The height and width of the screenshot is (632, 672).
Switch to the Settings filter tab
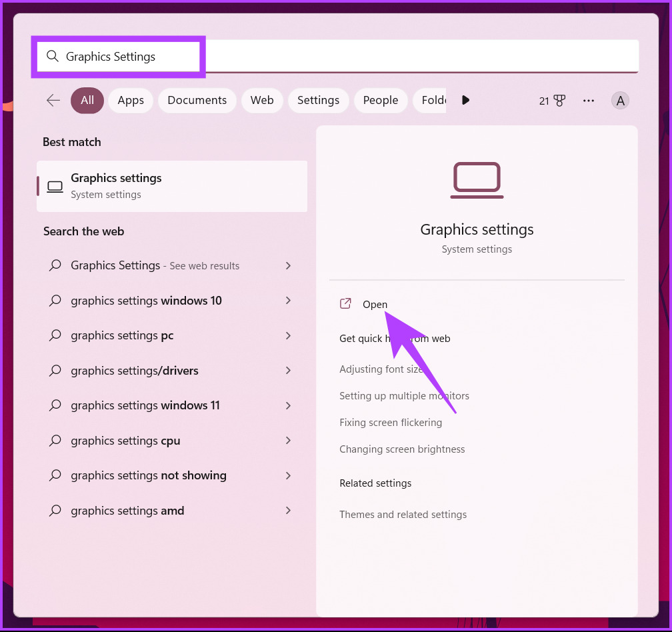(318, 100)
